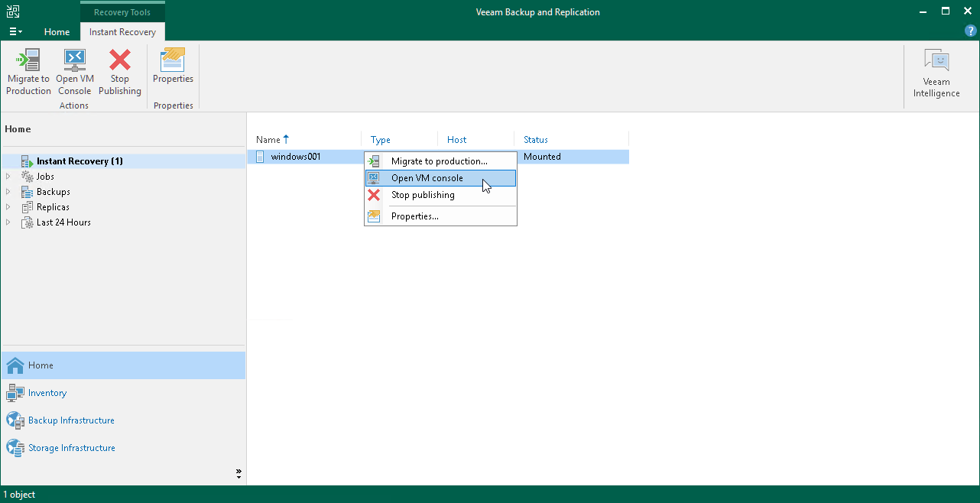Launch Veeam Intelligence
The image size is (980, 503).
click(x=936, y=69)
